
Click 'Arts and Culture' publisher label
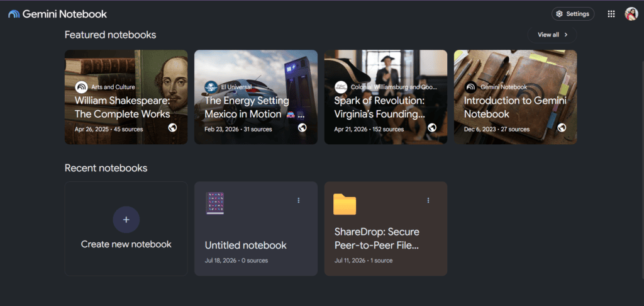point(113,87)
